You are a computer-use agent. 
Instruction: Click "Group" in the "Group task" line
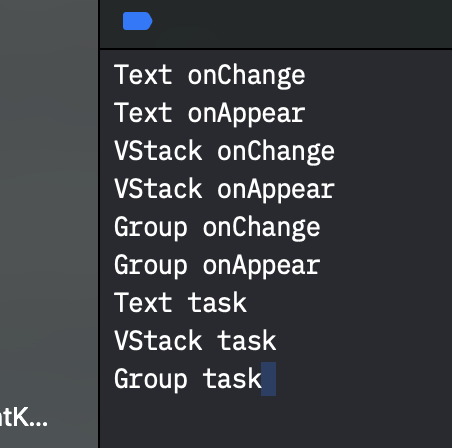151,380
